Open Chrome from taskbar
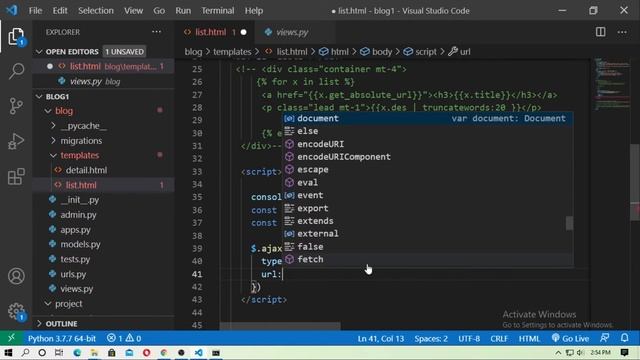This screenshot has width=640, height=360. (x=164, y=353)
